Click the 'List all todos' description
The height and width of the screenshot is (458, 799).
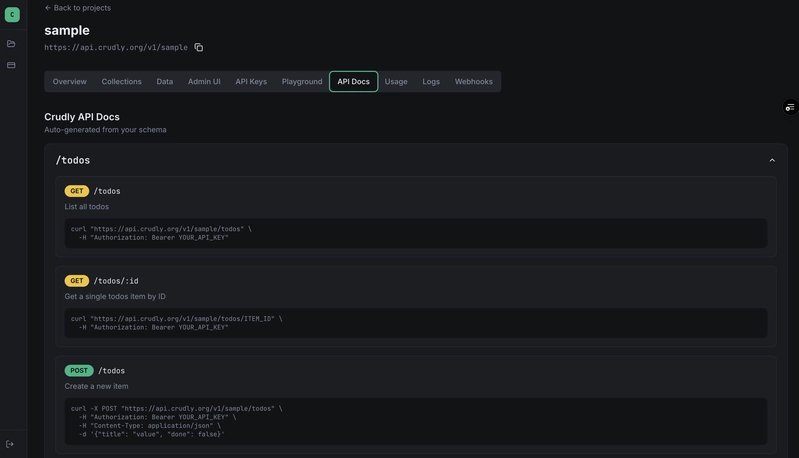click(87, 207)
